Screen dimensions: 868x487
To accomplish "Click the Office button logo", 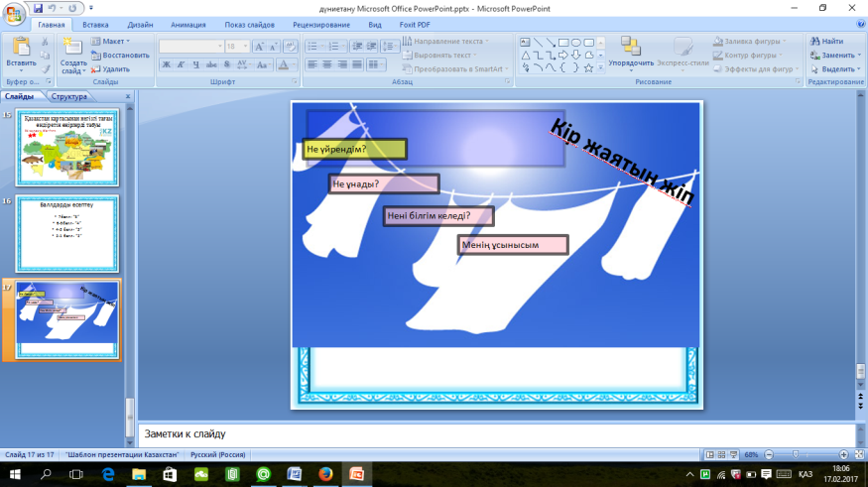I will [x=14, y=13].
